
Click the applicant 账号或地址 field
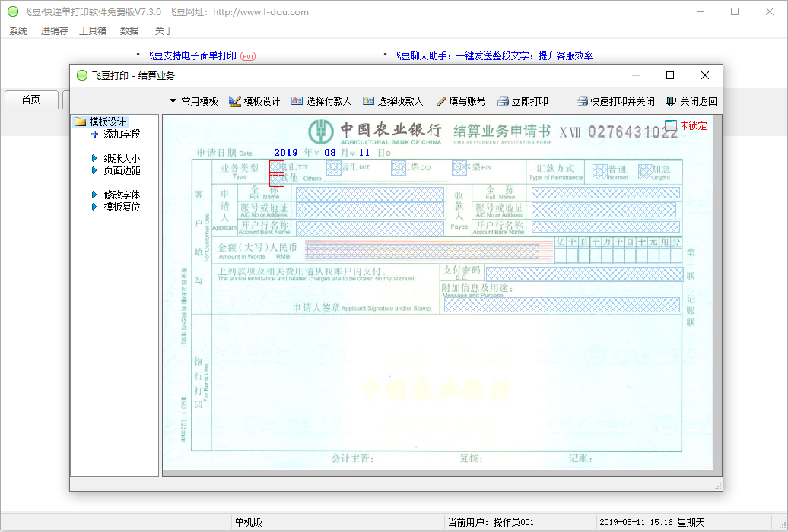point(370,210)
